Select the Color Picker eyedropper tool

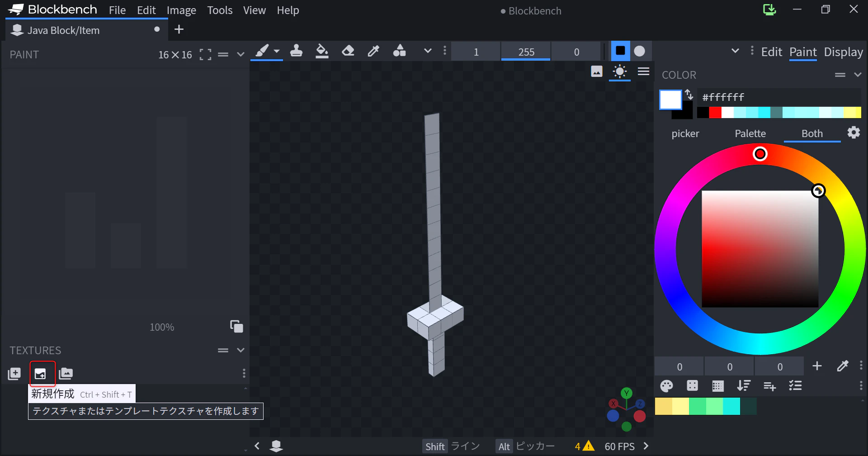pyautogui.click(x=373, y=51)
